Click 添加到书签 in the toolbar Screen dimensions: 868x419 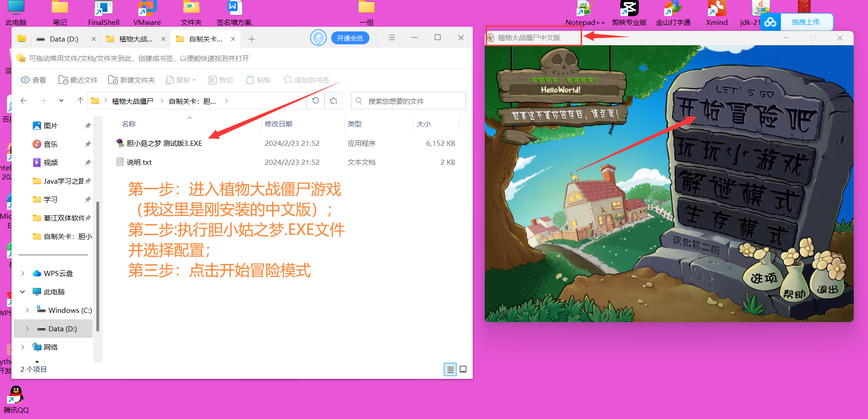point(306,80)
